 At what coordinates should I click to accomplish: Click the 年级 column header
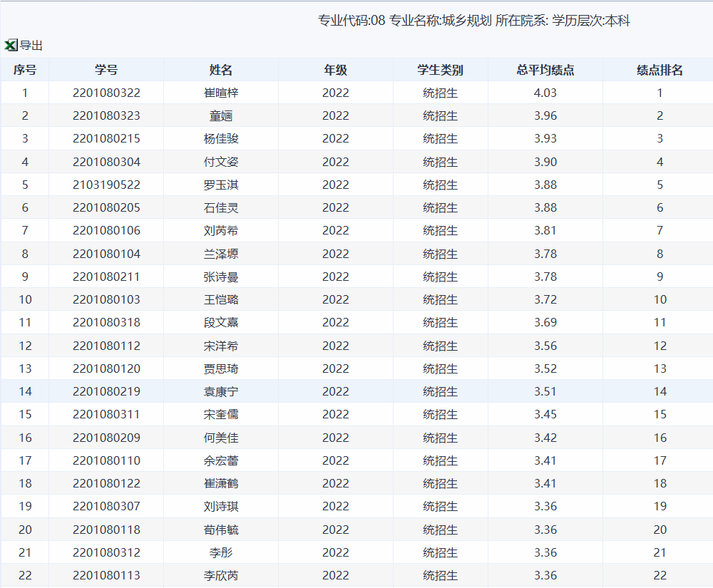click(x=336, y=70)
